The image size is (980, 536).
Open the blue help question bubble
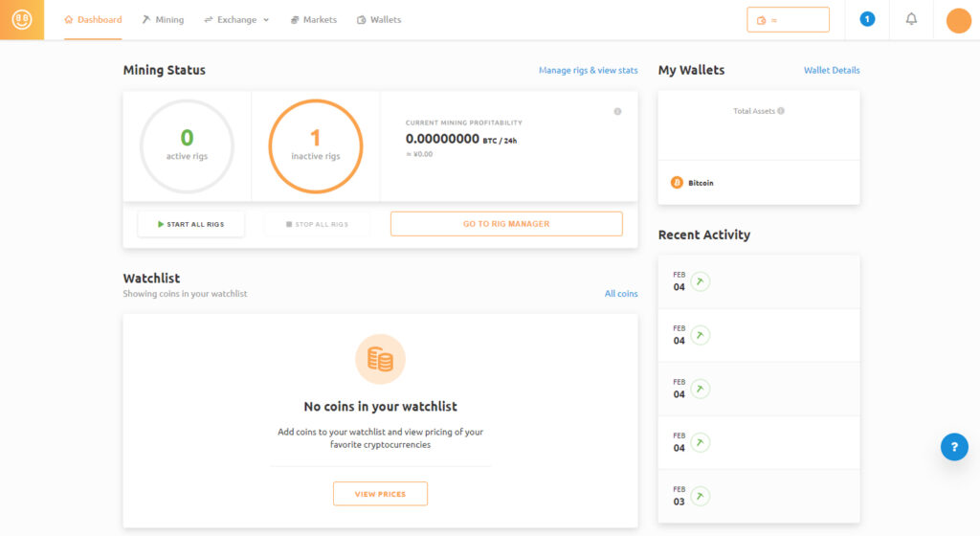pyautogui.click(x=954, y=447)
